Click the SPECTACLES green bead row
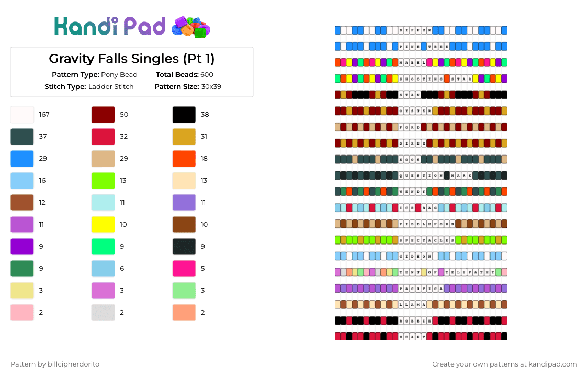This screenshot has height=377, width=588. click(421, 240)
